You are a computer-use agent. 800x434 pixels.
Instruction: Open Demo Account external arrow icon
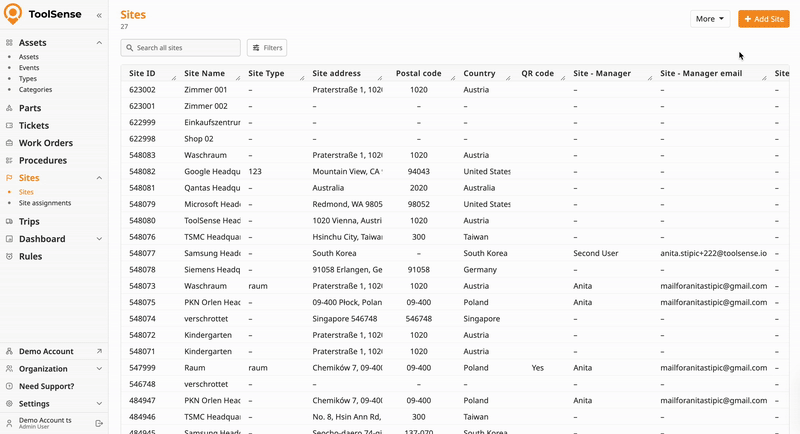pyautogui.click(x=99, y=351)
